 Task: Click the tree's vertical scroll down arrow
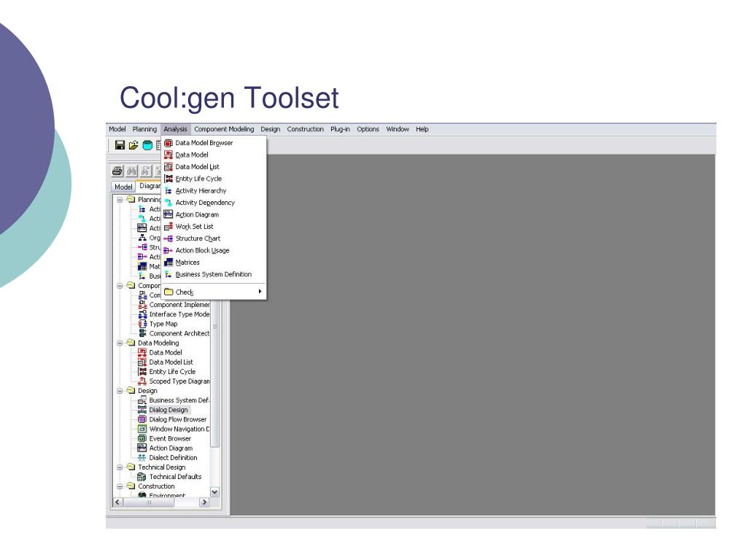click(215, 492)
